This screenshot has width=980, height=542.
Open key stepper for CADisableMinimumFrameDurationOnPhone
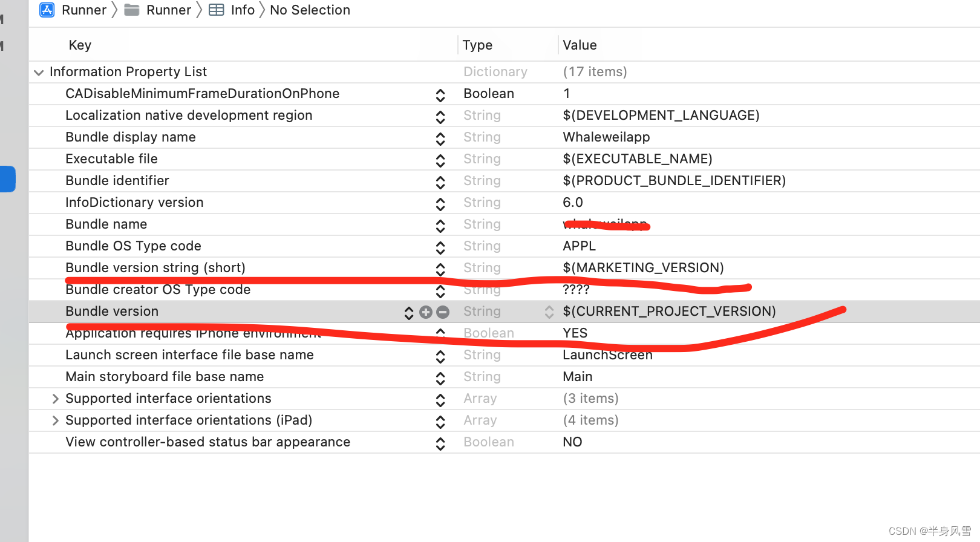pyautogui.click(x=440, y=95)
